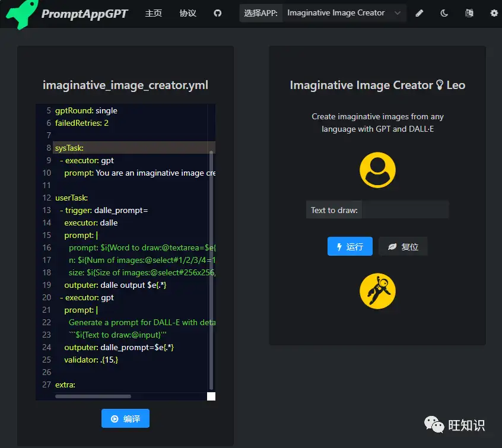Click the pencil edit icon
Viewport: 502px width, 448px height.
[419, 13]
